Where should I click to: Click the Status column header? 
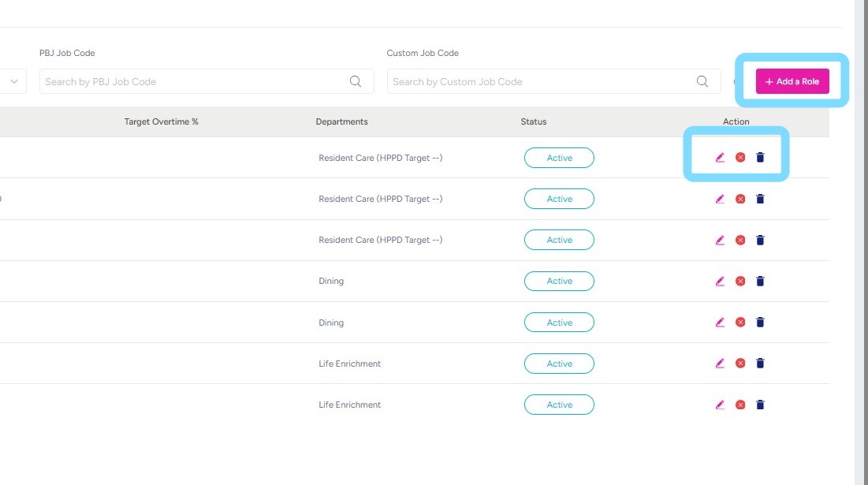point(533,121)
